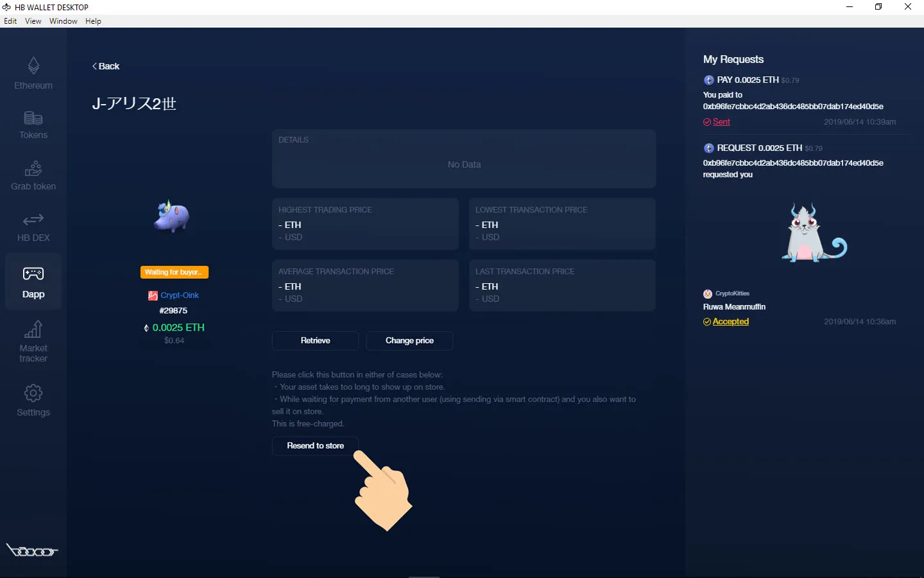Viewport: 924px width, 578px height.
Task: Click the Sent status link
Action: point(721,122)
